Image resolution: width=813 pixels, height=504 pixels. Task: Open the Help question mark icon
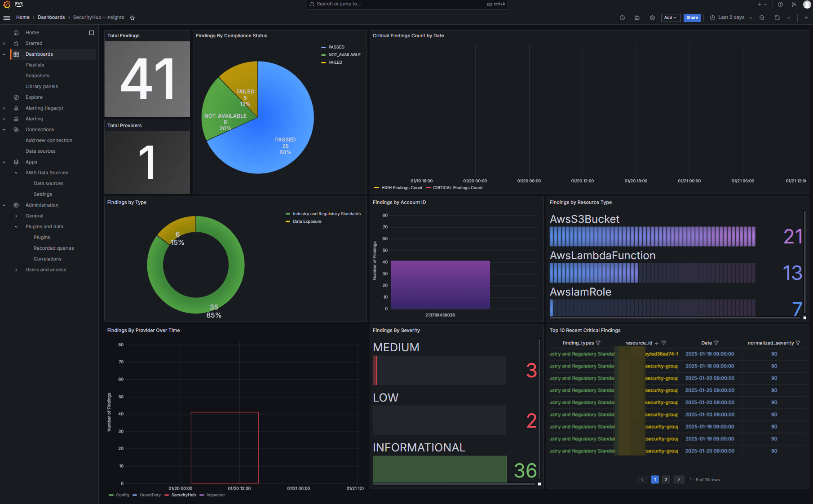click(x=780, y=4)
